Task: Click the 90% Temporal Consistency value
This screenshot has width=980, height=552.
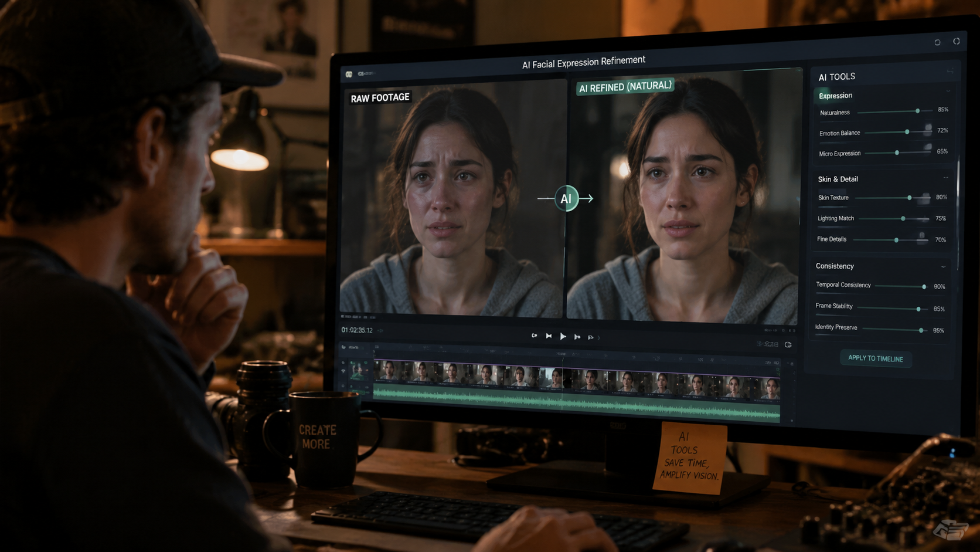Action: [940, 287]
